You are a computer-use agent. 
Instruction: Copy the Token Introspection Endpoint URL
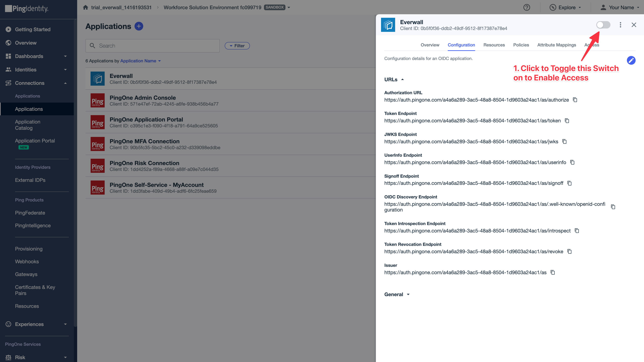coord(577,231)
